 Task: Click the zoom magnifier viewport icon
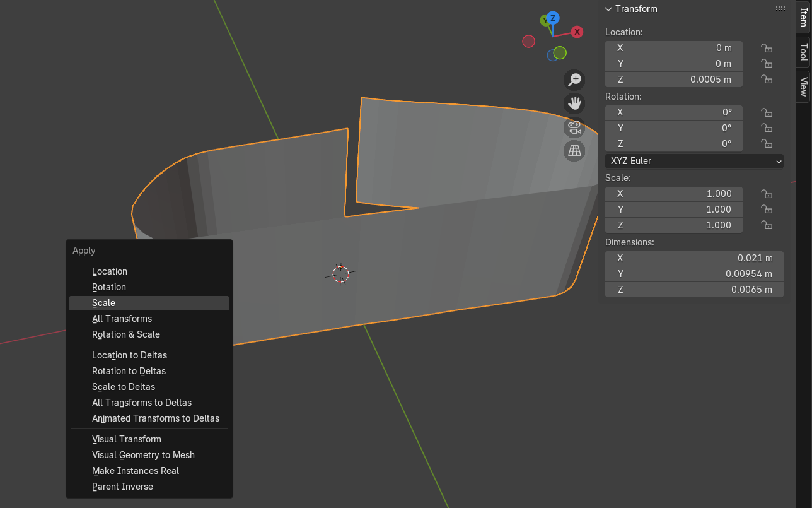click(x=574, y=80)
